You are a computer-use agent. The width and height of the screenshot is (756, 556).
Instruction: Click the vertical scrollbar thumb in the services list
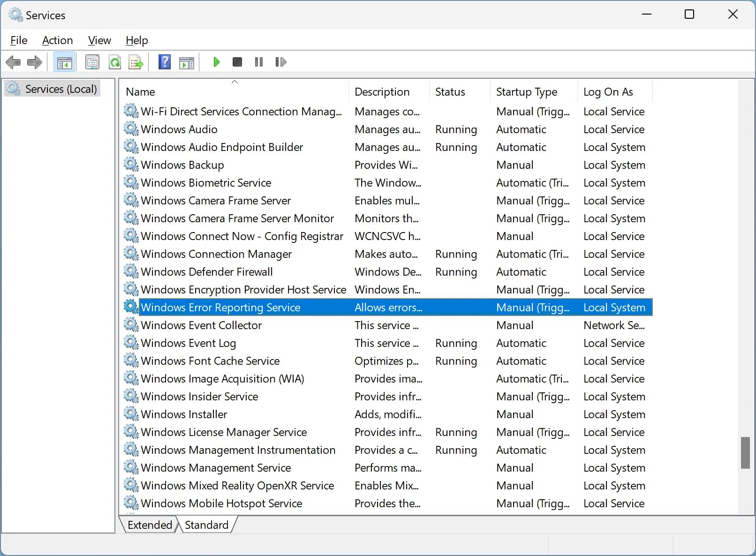click(745, 452)
